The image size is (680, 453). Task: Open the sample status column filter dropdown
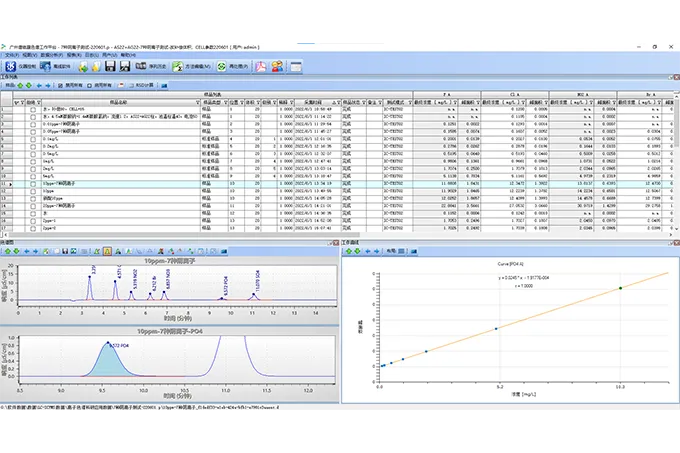click(364, 102)
